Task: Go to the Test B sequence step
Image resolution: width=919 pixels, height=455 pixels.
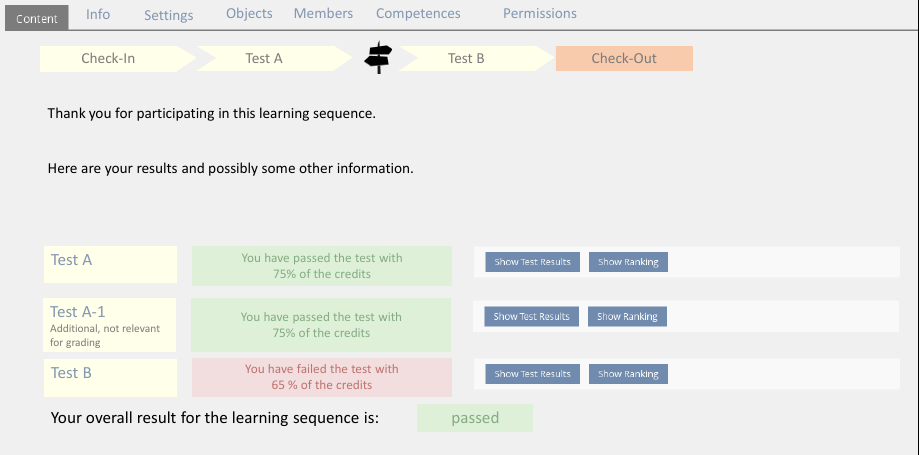Action: click(x=466, y=59)
